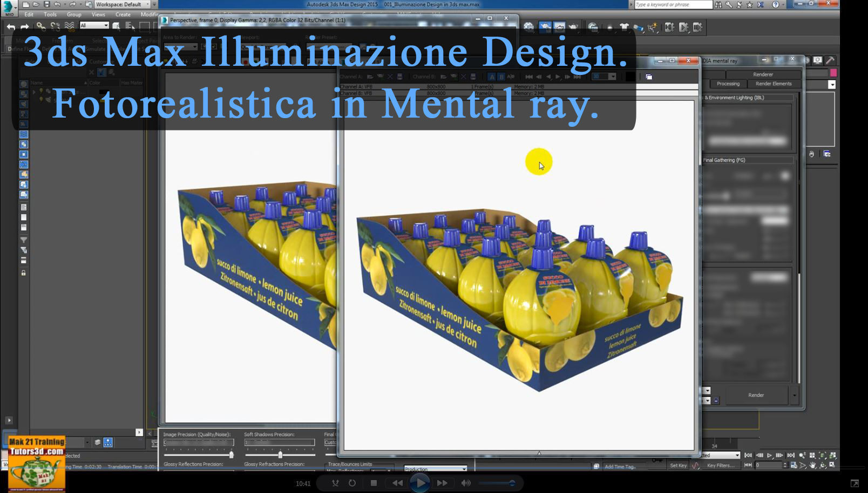Click the Autodesk Exchange X icon
Viewport: 868px width, 493px height.
(761, 4)
